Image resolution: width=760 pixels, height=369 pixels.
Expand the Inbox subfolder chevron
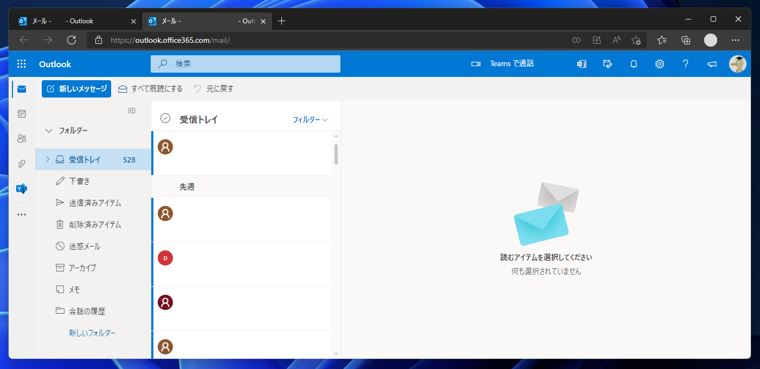coord(48,159)
